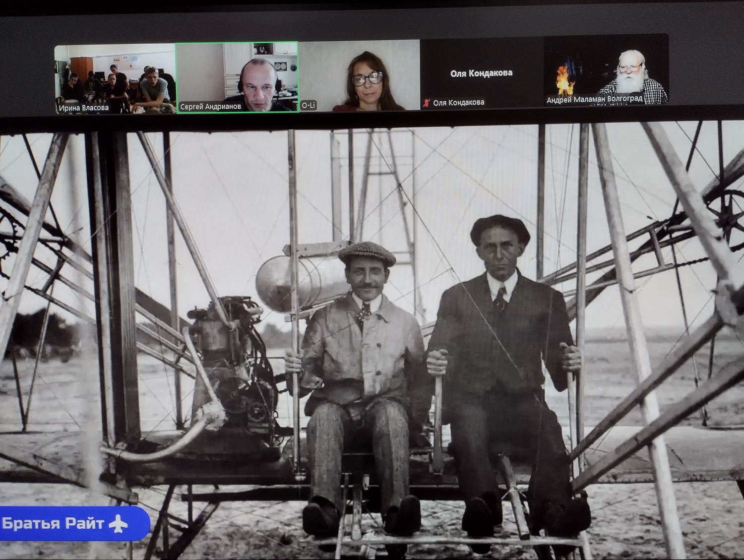Click the airplane icon after Братья Райт
The width and height of the screenshot is (744, 560).
(118, 523)
